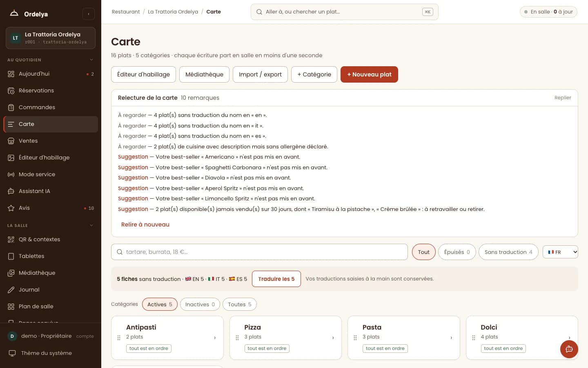The height and width of the screenshot is (368, 588).
Task: Open Import / export
Action: coord(260,74)
